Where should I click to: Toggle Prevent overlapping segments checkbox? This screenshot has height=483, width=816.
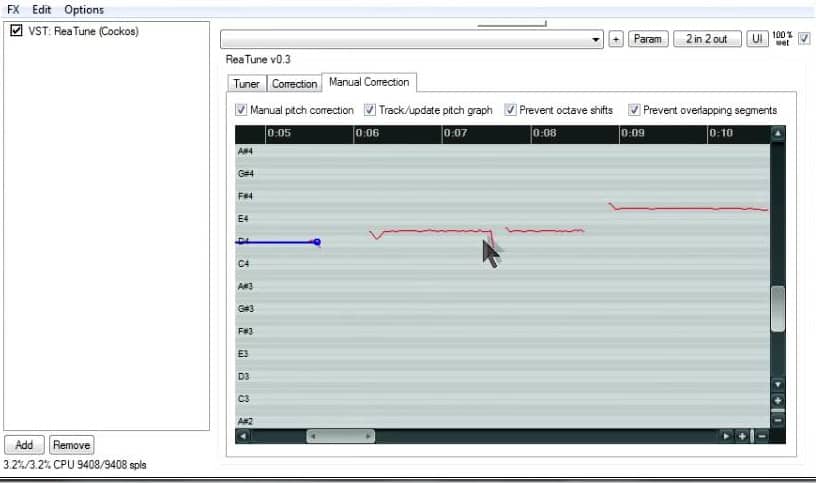click(634, 110)
